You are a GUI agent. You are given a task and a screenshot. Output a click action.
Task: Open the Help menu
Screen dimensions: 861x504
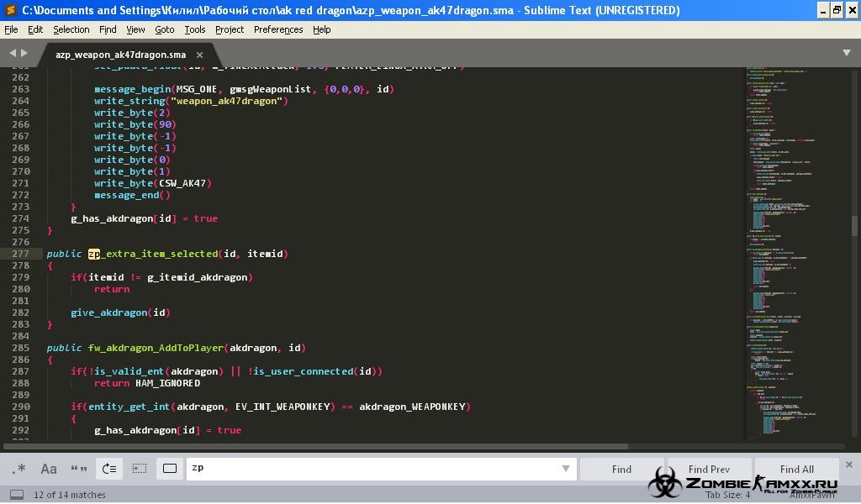(x=322, y=29)
